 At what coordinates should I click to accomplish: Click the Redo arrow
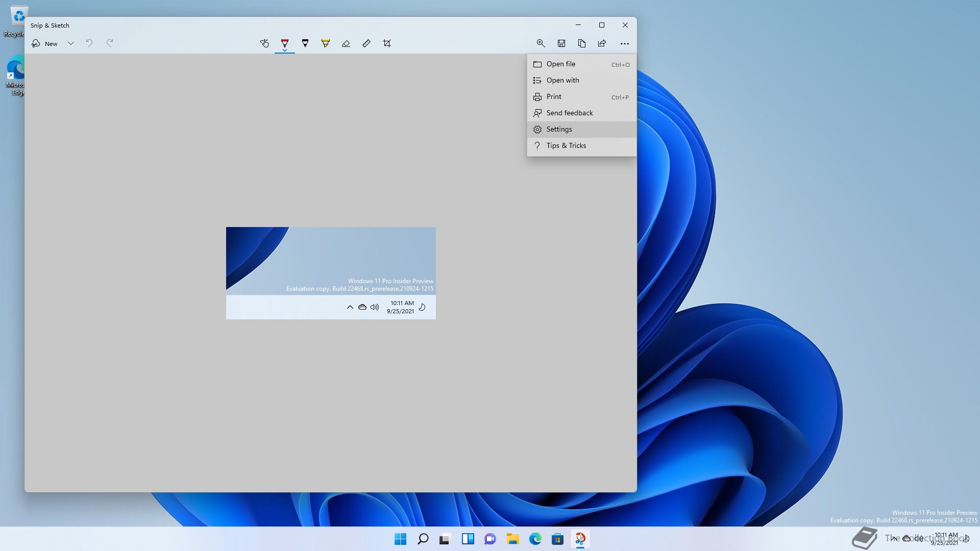pyautogui.click(x=110, y=43)
